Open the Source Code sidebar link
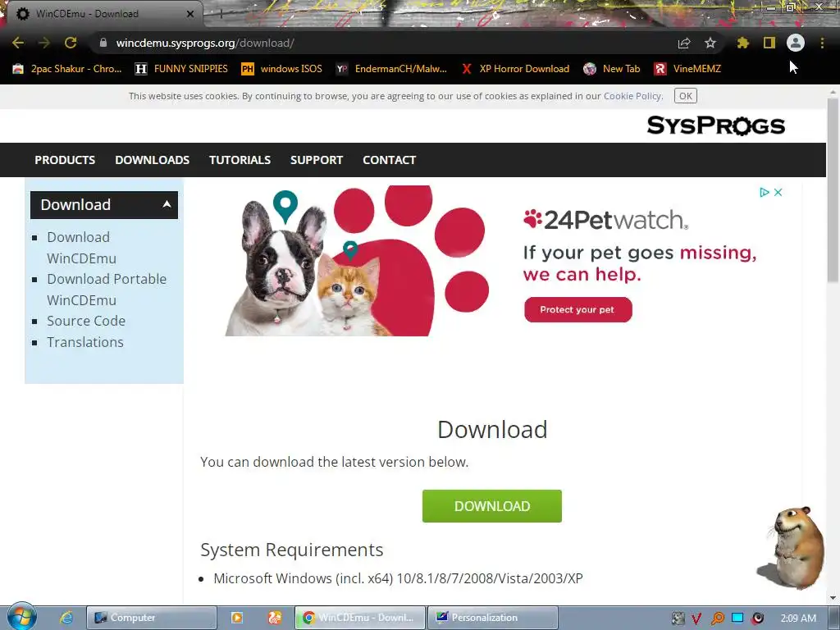Screen dimensions: 840x630 tap(86, 321)
